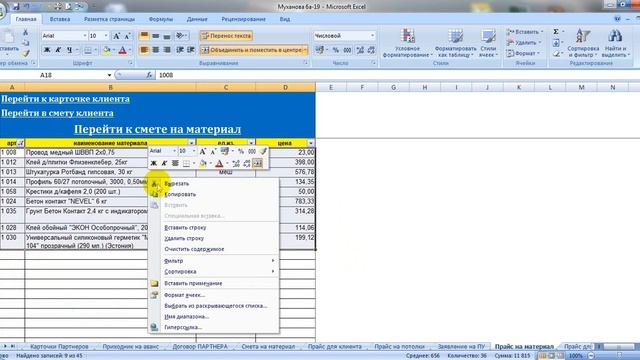The image size is (640, 360).
Task: Toggle bold Ж in ribbon
Action: pyautogui.click(x=47, y=50)
